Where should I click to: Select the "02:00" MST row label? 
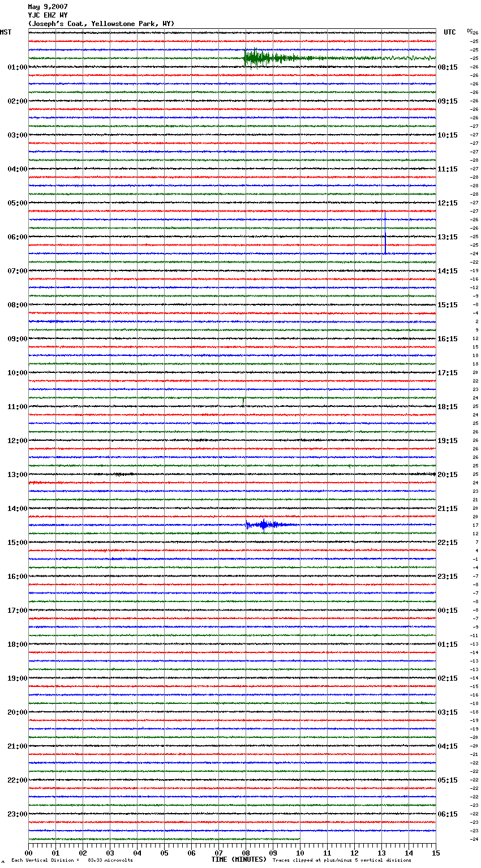(x=18, y=101)
